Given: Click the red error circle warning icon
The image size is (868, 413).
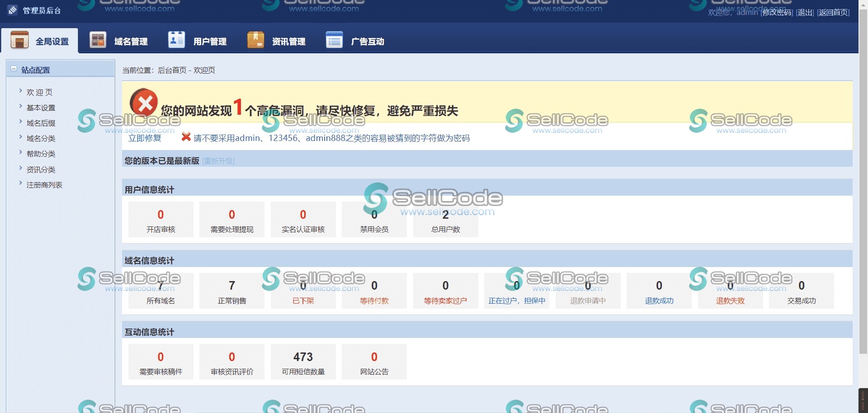Looking at the screenshot, I should pos(144,103).
